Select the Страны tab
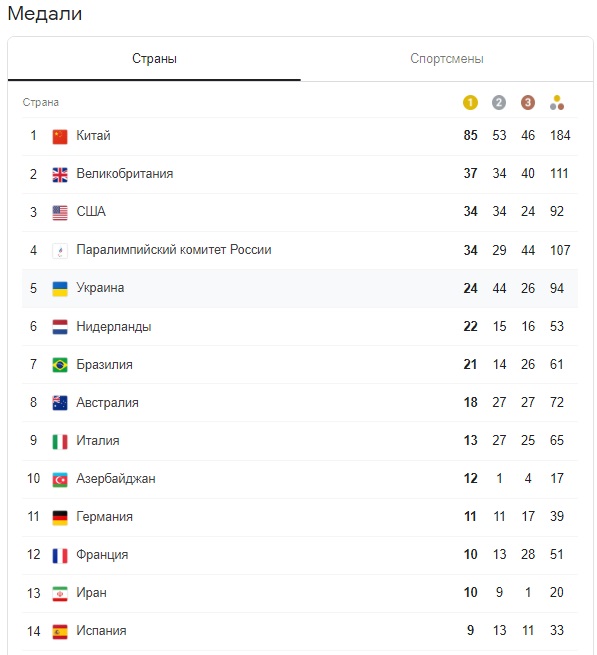Screen dimensions: 597x655 point(154,58)
